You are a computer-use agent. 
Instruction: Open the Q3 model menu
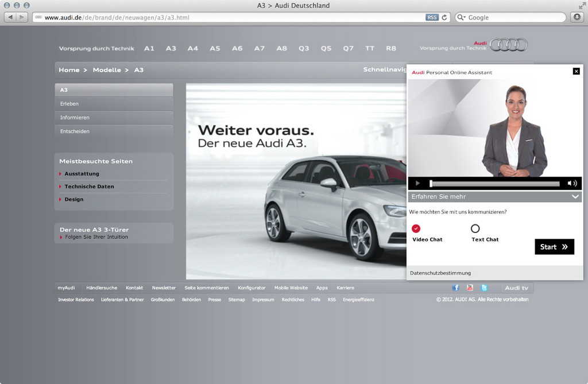(x=304, y=48)
